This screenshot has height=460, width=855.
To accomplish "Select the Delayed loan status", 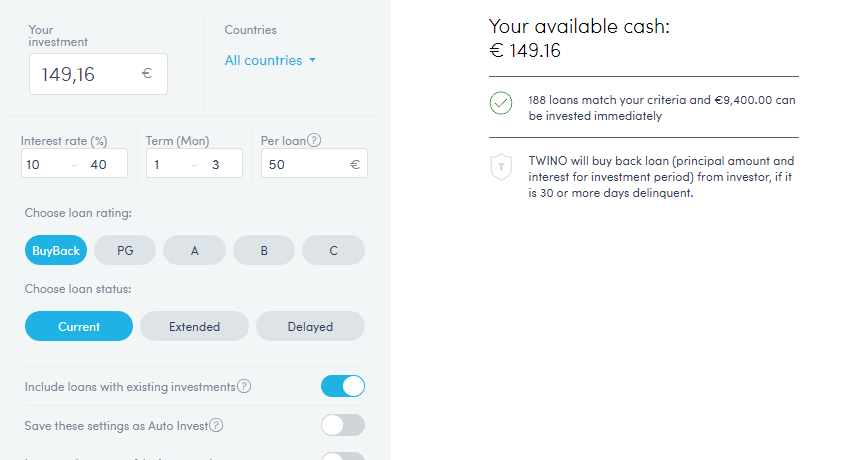I will click(x=310, y=326).
